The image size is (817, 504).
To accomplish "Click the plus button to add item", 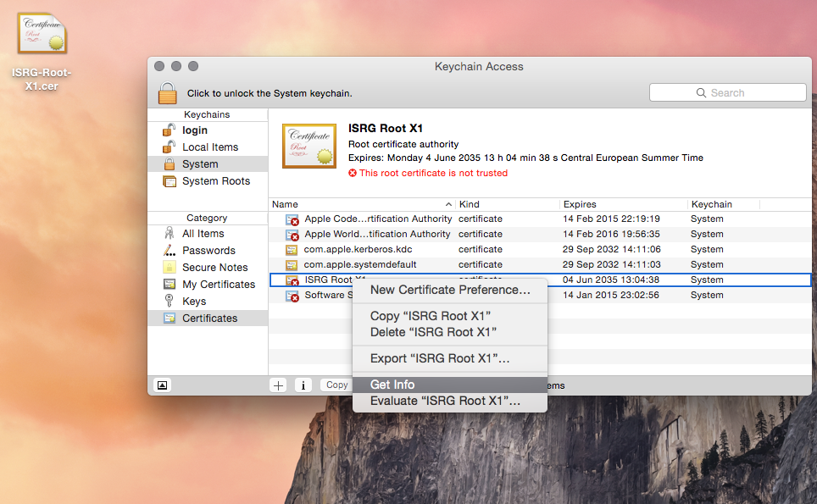I will [x=278, y=385].
